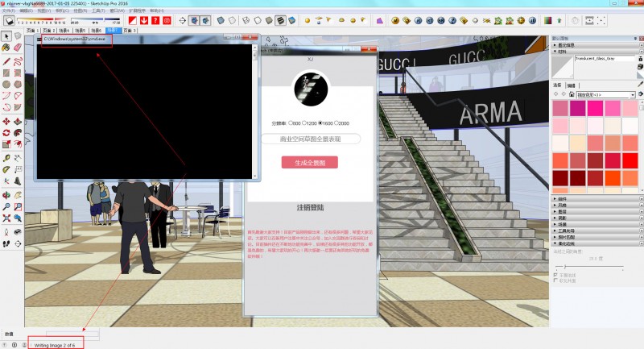Select the 800 resolution radio button

(291, 123)
